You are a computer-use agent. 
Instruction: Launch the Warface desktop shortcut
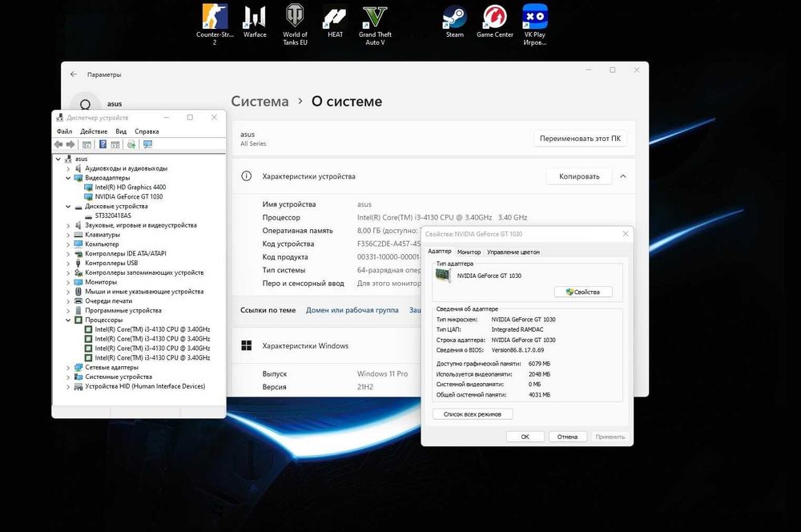255,22
